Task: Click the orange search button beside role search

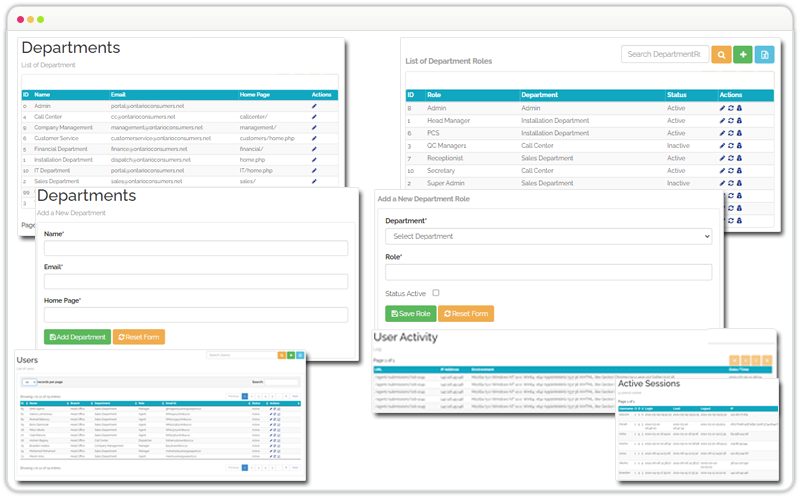Action: point(720,55)
